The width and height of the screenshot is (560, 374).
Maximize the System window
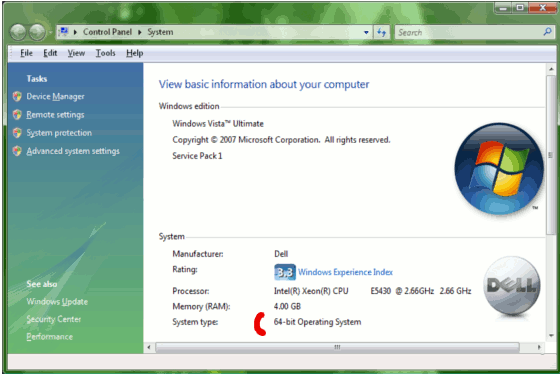[520, 8]
